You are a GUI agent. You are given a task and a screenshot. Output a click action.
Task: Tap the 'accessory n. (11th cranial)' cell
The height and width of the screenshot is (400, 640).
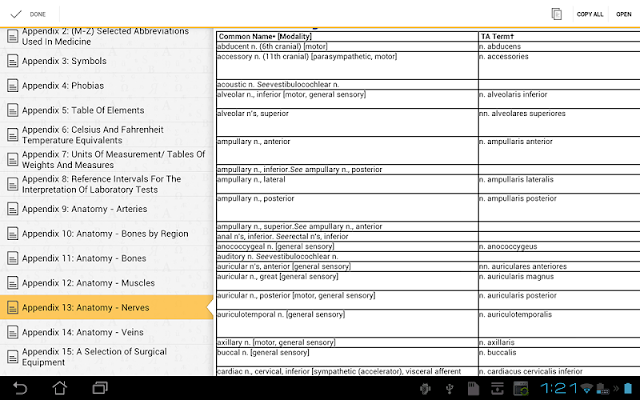[x=347, y=66]
